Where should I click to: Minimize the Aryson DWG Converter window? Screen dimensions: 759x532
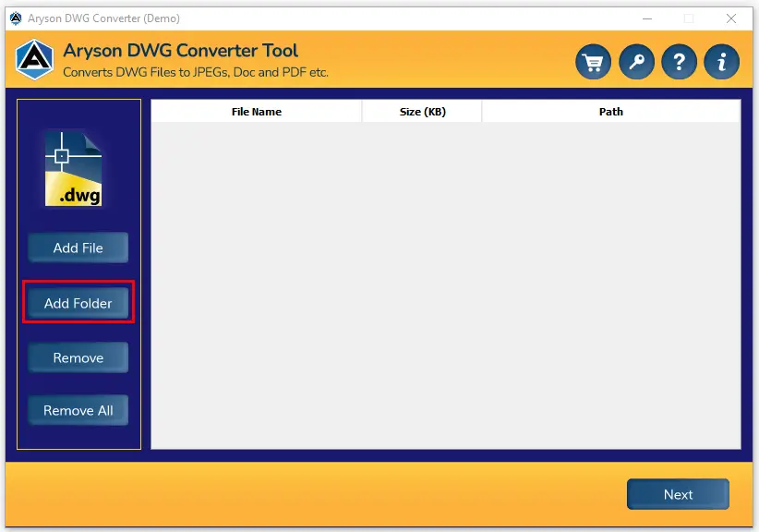[647, 18]
